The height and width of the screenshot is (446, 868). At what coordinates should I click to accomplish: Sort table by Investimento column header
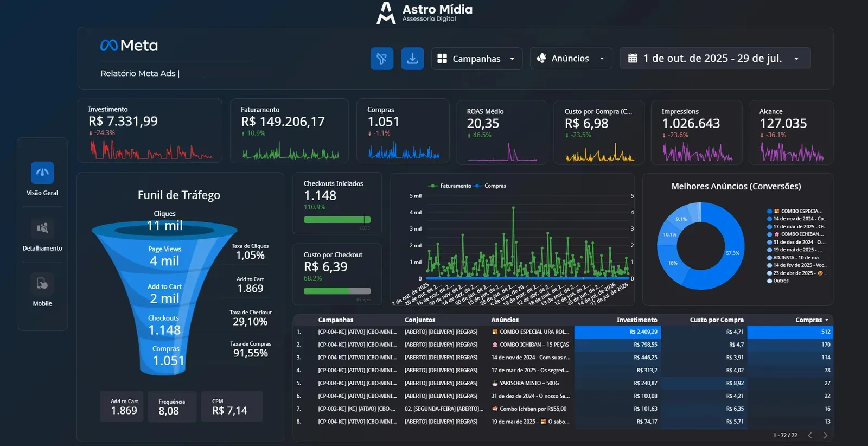click(637, 320)
